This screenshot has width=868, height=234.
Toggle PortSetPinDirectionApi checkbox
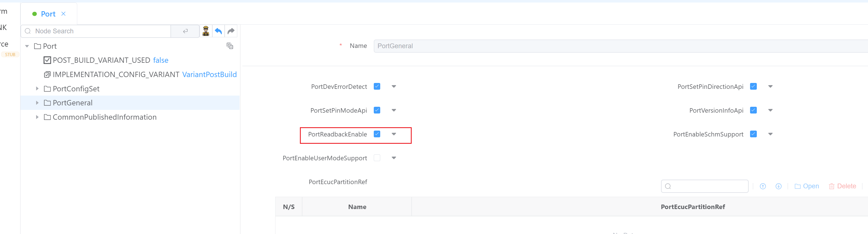point(753,86)
